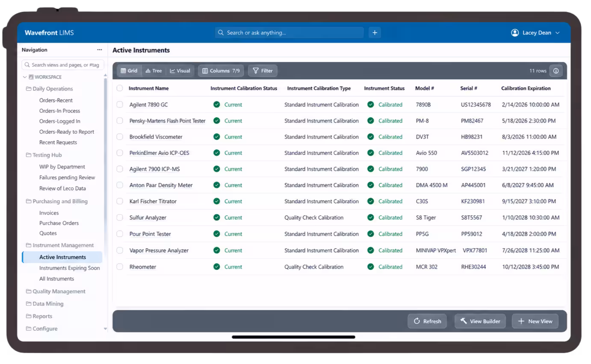Click the Search or ask anything field
This screenshot has width=591, height=364.
pyautogui.click(x=289, y=32)
